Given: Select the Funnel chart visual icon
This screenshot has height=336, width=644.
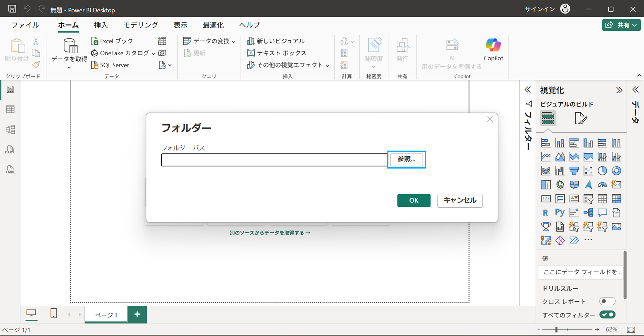Looking at the screenshot, I should [574, 171].
